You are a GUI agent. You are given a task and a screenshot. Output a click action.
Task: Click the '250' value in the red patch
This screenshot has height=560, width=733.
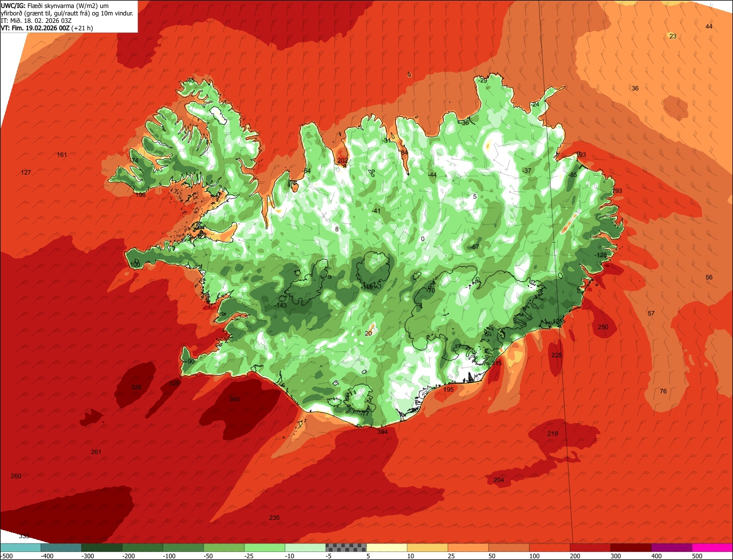603,327
